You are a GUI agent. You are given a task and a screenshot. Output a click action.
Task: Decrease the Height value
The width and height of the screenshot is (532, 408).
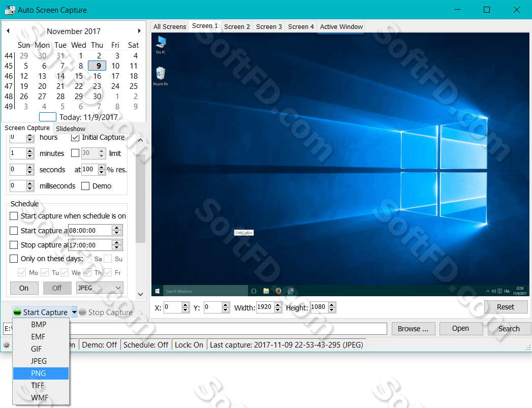pyautogui.click(x=332, y=310)
